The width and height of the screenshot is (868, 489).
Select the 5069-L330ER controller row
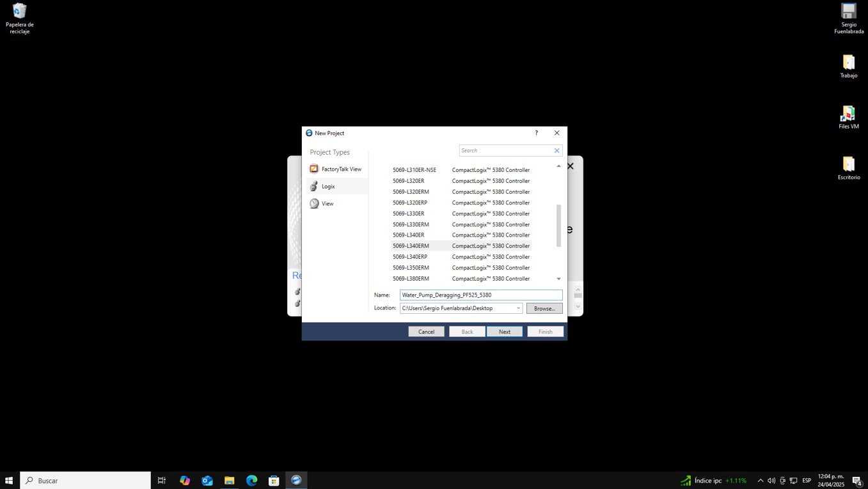[x=461, y=213]
